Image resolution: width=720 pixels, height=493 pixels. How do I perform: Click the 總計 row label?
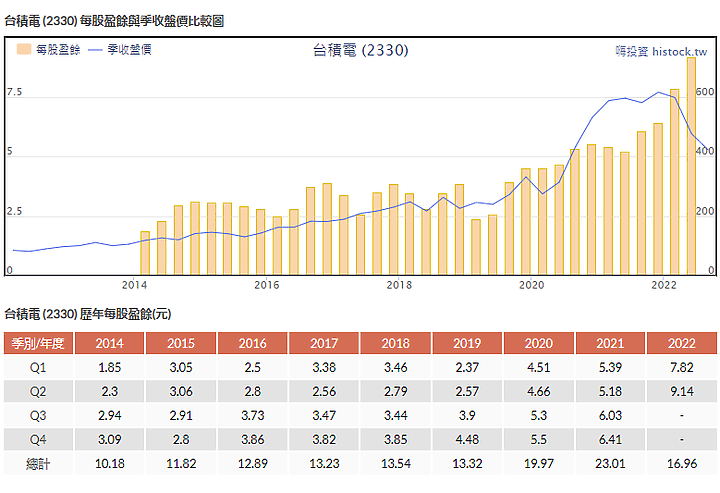click(38, 464)
